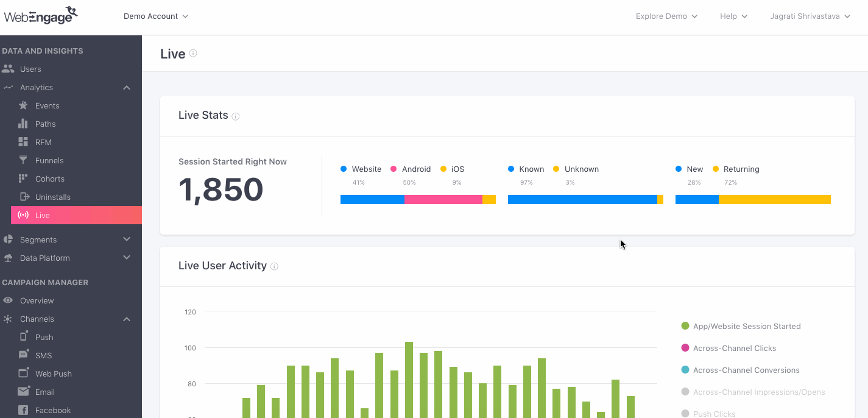The width and height of the screenshot is (868, 418).
Task: Click the Paths bar chart icon
Action: click(23, 124)
